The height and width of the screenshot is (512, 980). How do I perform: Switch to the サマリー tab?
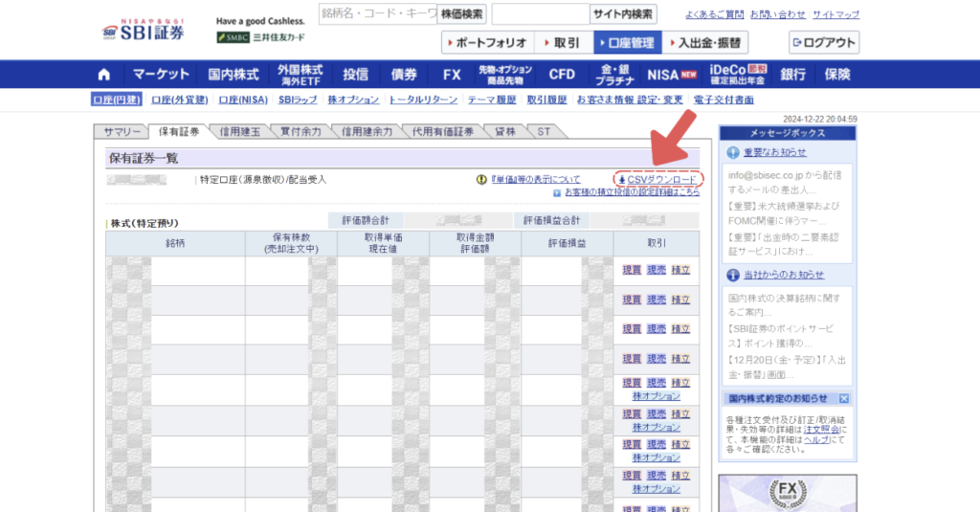click(x=121, y=132)
